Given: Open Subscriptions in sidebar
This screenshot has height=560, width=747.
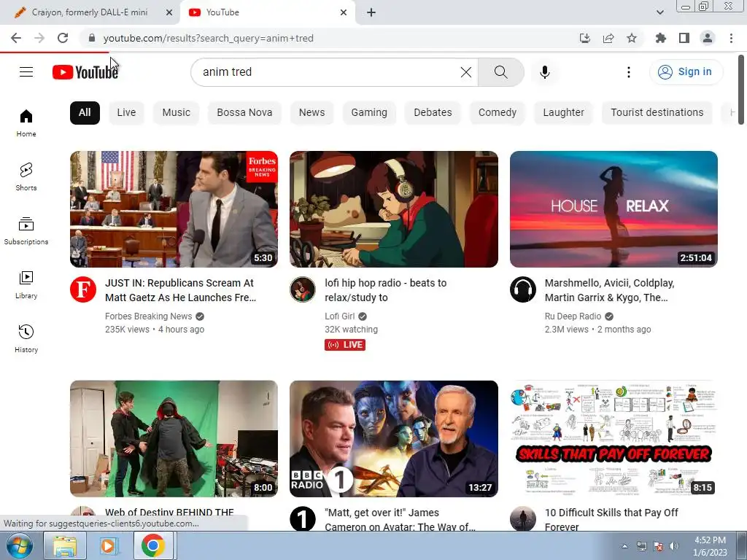Looking at the screenshot, I should (26, 231).
